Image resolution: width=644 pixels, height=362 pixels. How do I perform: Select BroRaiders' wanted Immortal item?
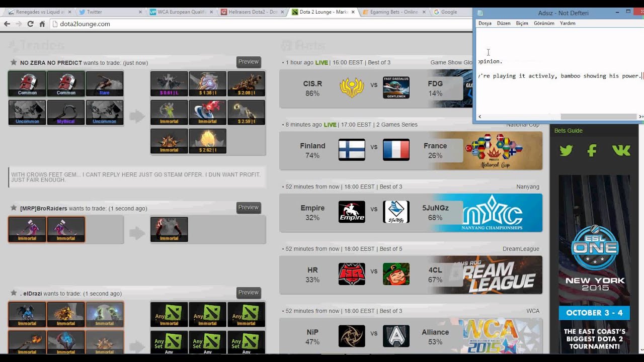pos(169,229)
